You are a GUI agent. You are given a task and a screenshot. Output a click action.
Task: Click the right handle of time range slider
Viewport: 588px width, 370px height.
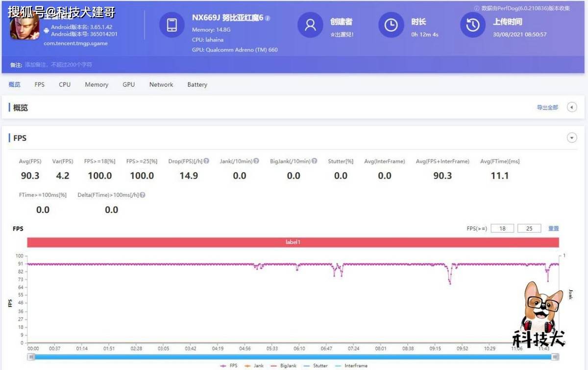(x=555, y=357)
